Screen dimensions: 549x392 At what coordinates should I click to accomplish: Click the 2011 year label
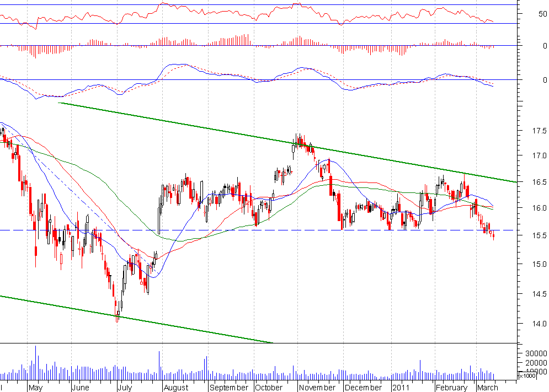point(401,388)
